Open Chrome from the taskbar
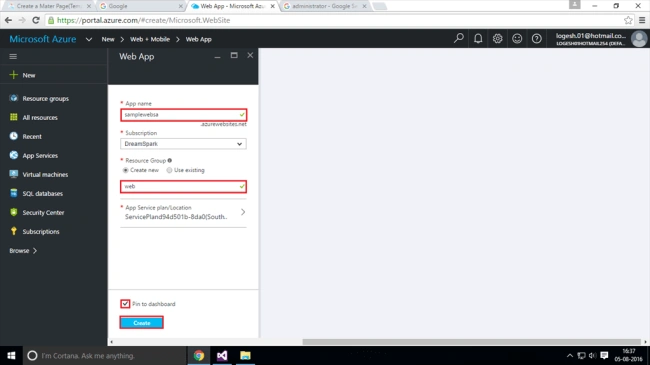This screenshot has height=365, width=650. (199, 355)
